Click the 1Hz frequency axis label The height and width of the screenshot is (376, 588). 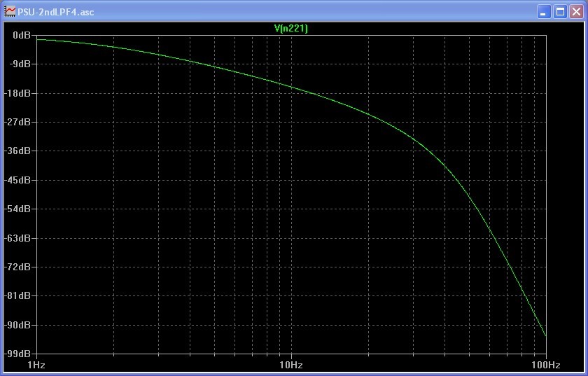(x=36, y=365)
